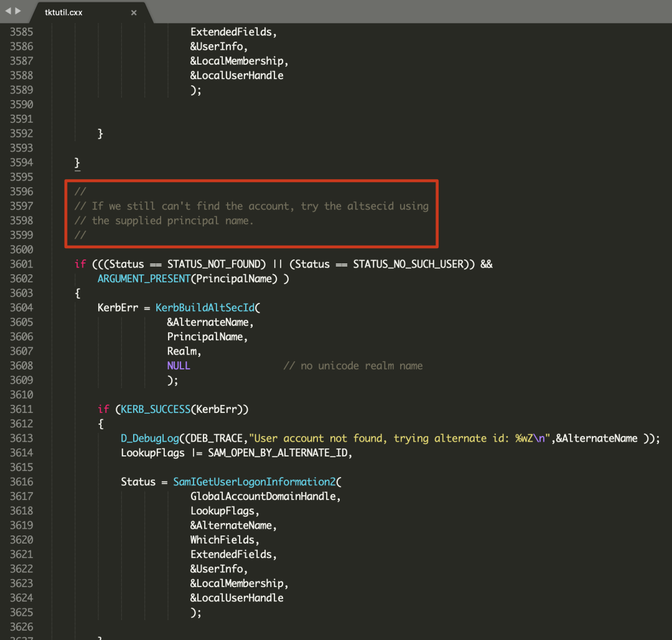
Task: Click D_DebugLog call on line 3613
Action: tap(149, 438)
